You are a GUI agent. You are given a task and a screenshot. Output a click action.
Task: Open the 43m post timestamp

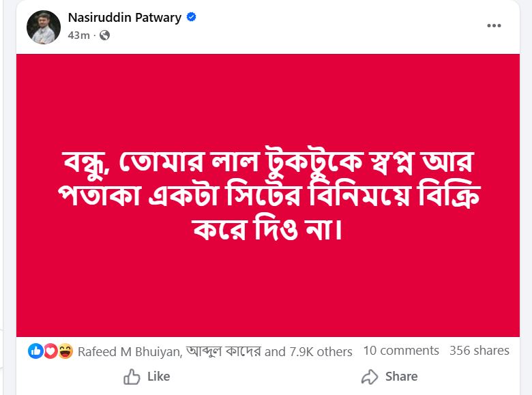tap(78, 35)
